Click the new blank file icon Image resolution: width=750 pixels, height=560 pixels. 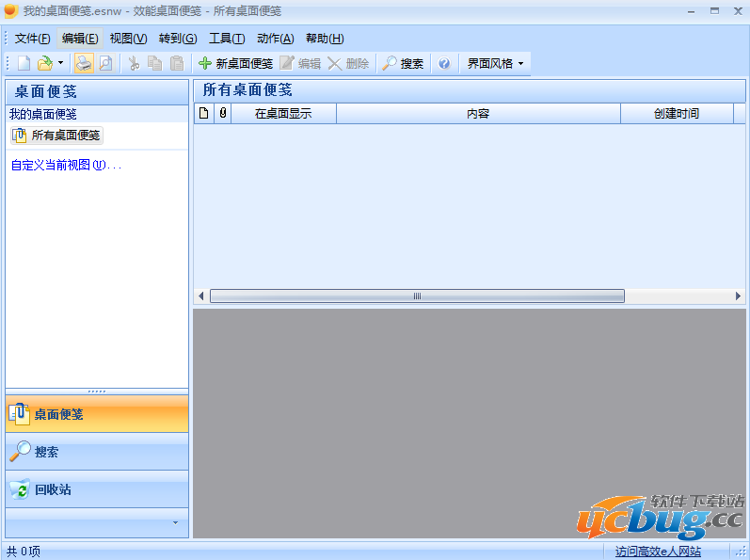[x=24, y=63]
